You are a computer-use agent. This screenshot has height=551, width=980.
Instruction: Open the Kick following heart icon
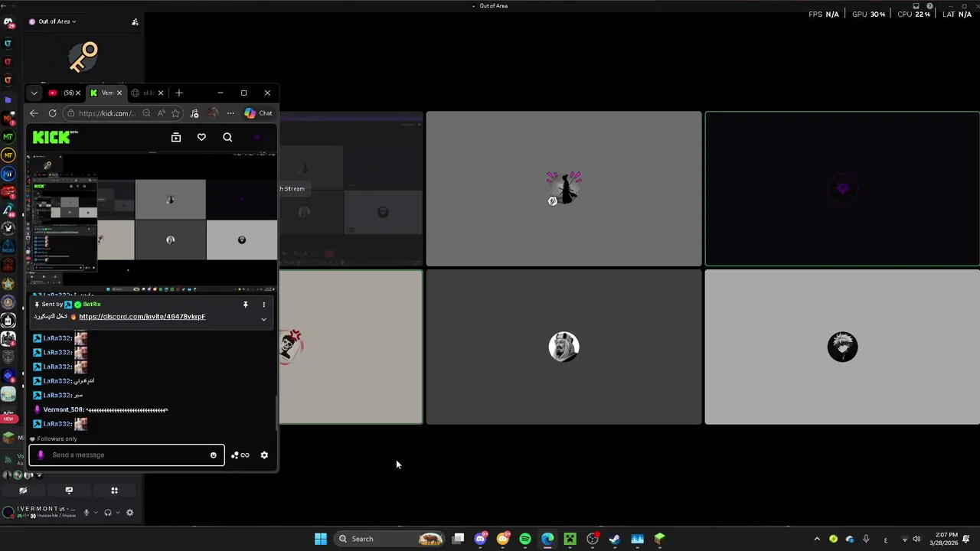pyautogui.click(x=201, y=137)
